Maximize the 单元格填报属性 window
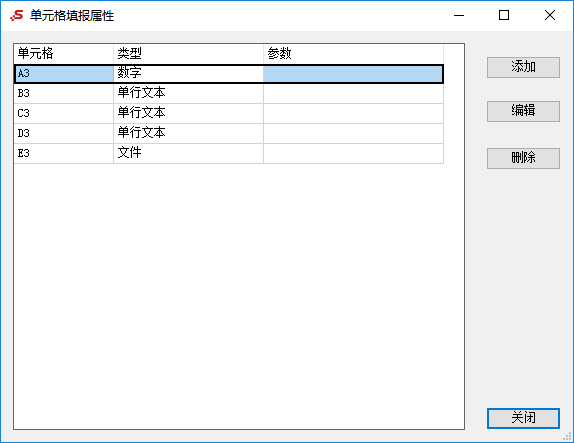The image size is (574, 443). click(504, 15)
